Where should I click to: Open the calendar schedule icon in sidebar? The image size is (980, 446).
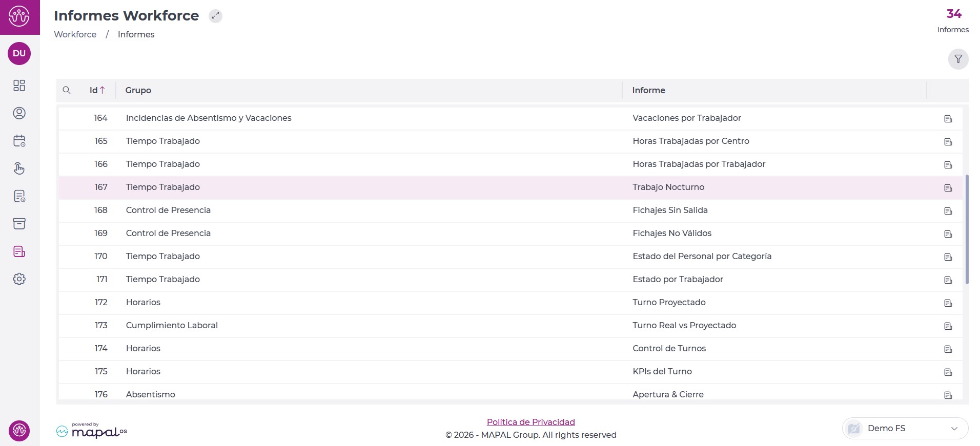pos(19,141)
